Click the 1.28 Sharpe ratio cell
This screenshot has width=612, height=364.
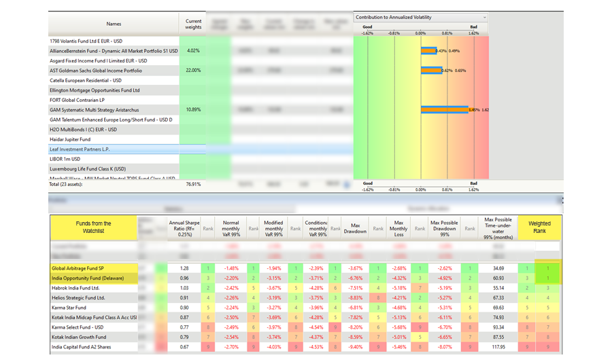coord(184,268)
